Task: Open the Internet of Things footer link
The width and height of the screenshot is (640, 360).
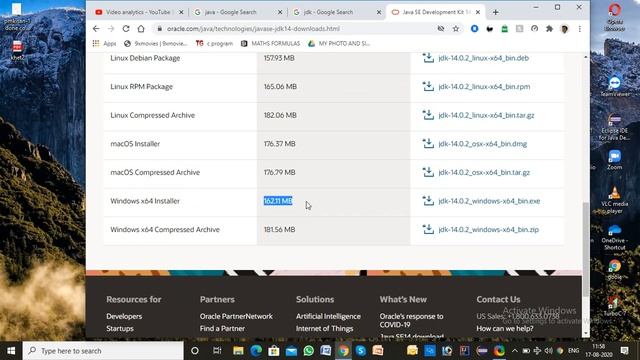Action: point(324,328)
